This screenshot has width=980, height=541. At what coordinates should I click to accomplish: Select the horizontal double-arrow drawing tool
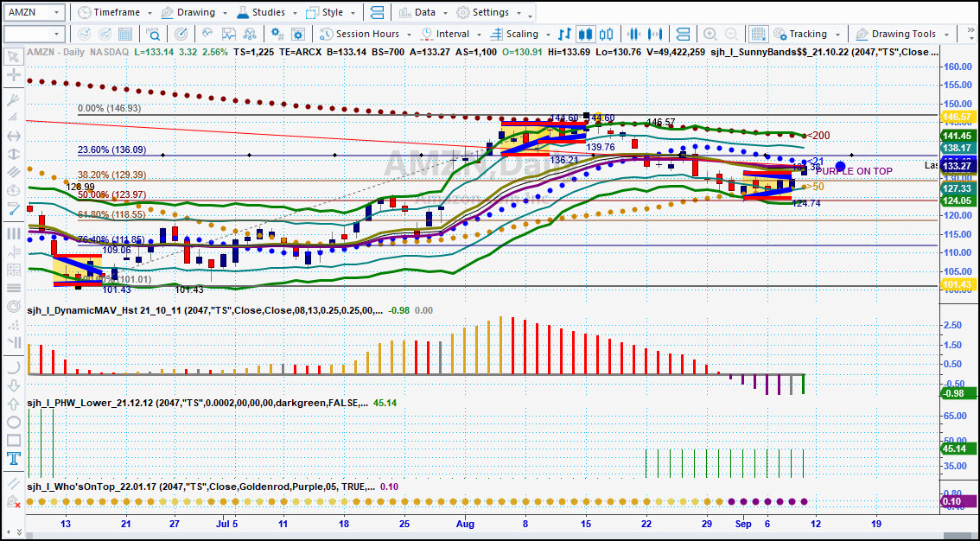tap(13, 136)
